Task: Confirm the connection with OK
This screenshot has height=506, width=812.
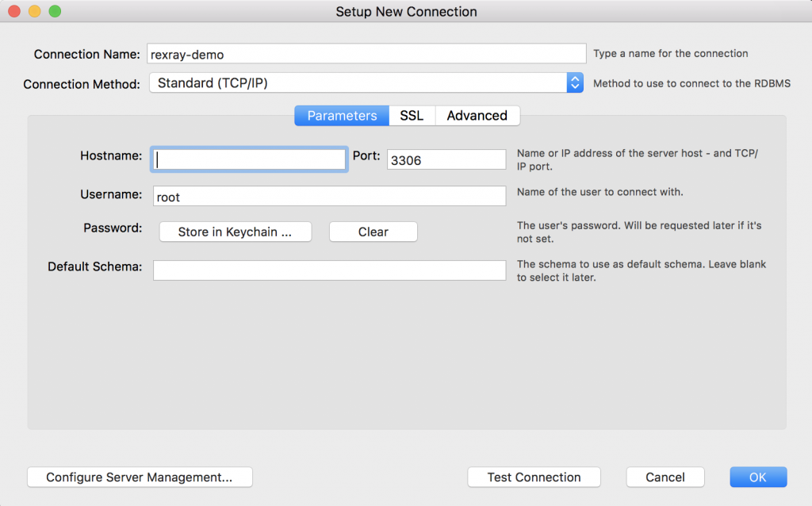Action: 757,477
